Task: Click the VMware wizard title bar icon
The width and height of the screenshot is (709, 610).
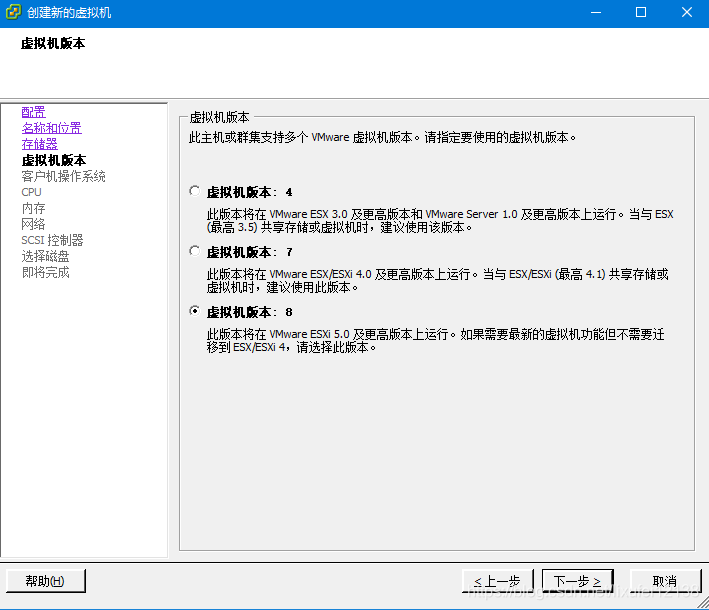Action: coord(13,12)
